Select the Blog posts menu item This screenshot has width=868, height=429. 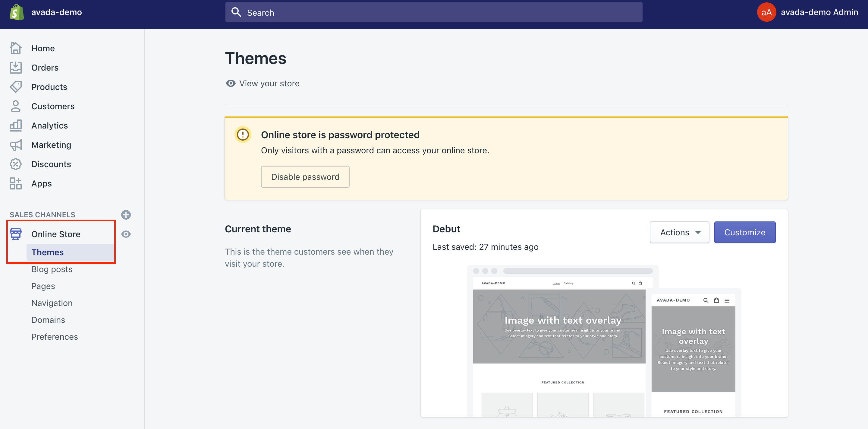pyautogui.click(x=52, y=269)
